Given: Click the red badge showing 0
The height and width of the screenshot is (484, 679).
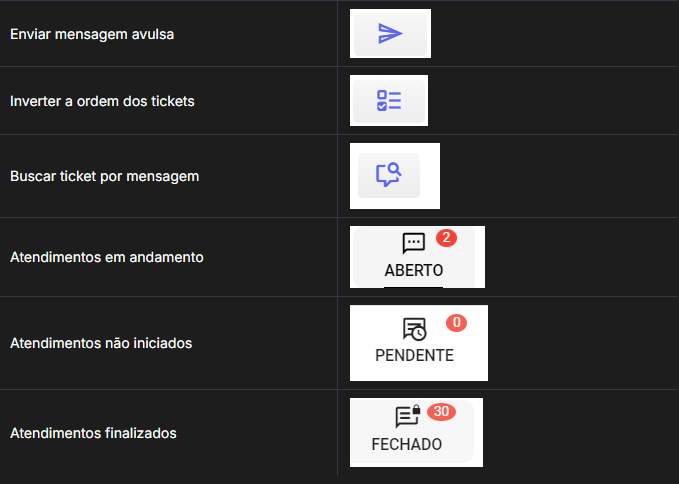Looking at the screenshot, I should (x=456, y=323).
